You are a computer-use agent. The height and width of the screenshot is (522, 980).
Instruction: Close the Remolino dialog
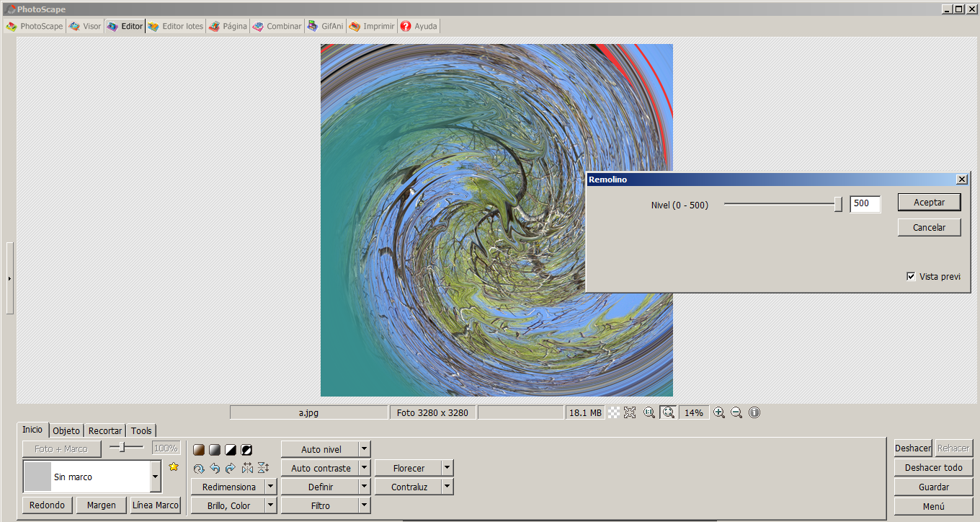(x=961, y=179)
